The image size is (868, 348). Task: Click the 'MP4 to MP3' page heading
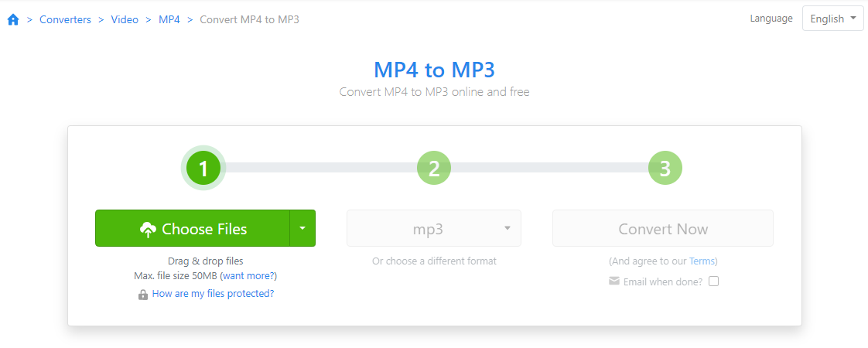434,70
